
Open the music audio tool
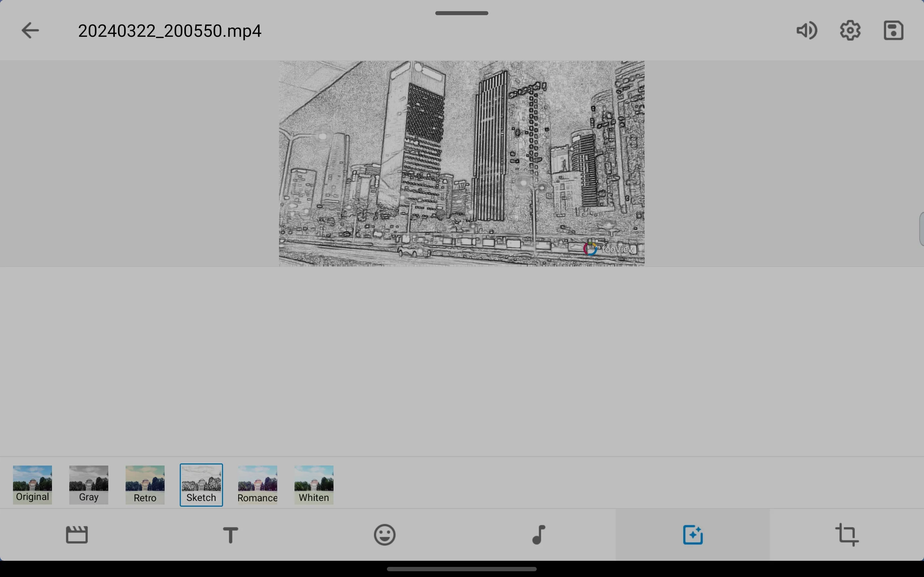coord(538,534)
